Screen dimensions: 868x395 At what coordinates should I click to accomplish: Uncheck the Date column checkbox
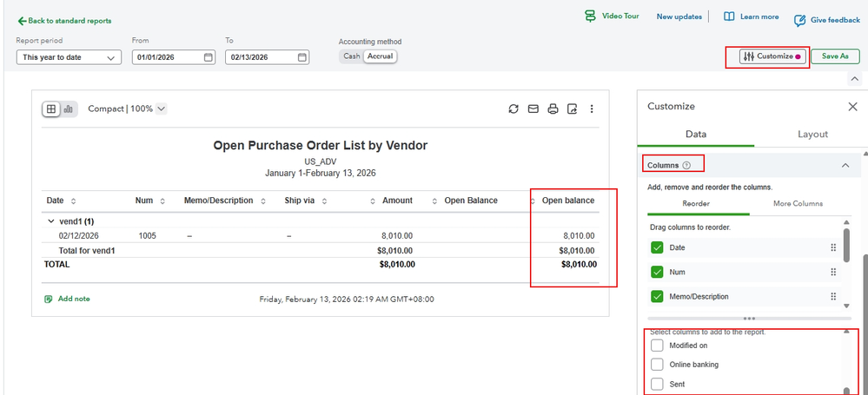tap(657, 247)
